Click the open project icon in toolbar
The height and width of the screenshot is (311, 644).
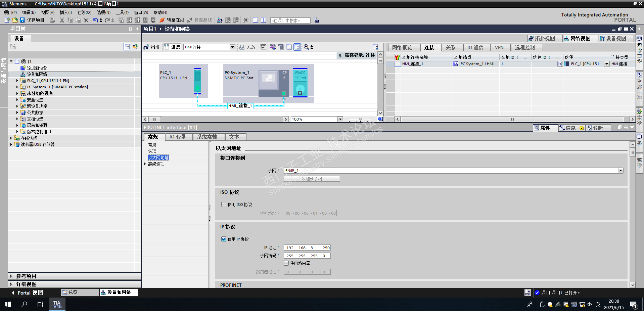click(x=15, y=20)
